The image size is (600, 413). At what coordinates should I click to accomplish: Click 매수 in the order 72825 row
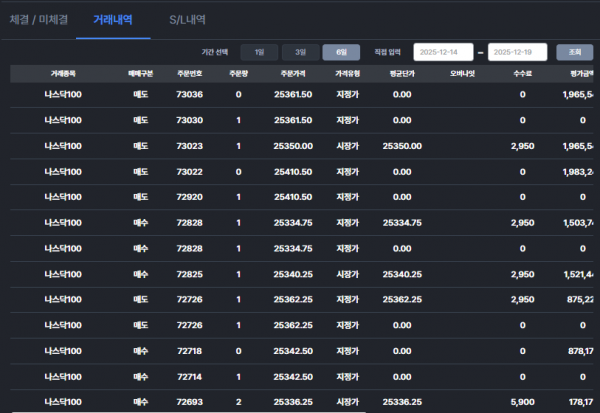[x=140, y=274]
